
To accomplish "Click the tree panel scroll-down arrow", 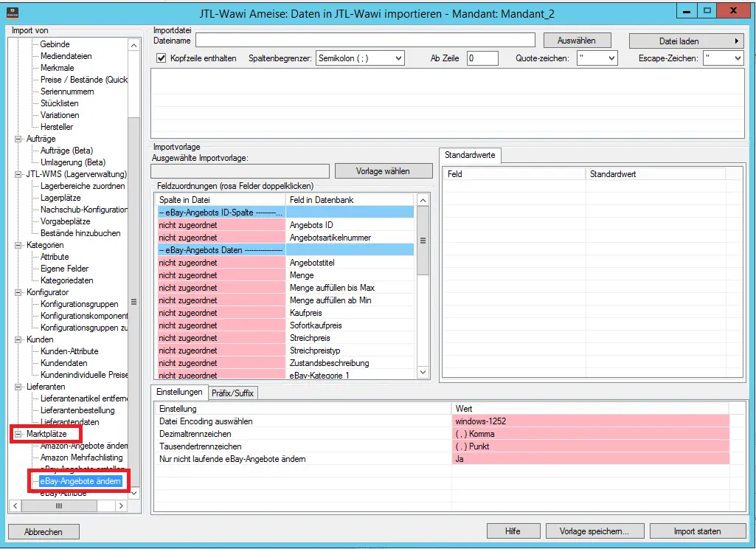I will [134, 493].
